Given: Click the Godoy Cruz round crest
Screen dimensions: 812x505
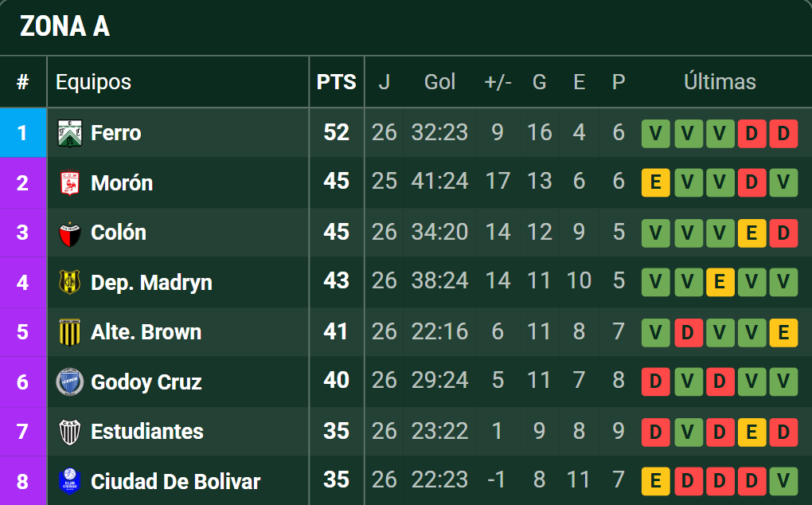Looking at the screenshot, I should pos(70,382).
